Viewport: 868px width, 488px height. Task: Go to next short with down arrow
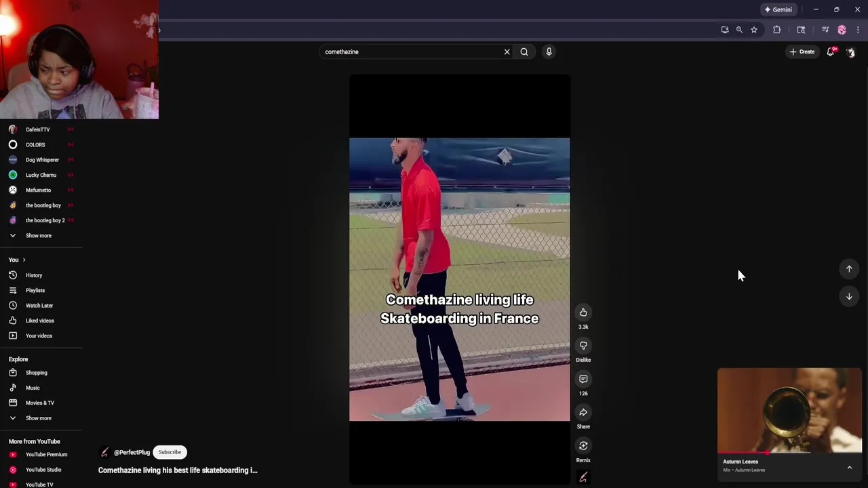coord(849,296)
